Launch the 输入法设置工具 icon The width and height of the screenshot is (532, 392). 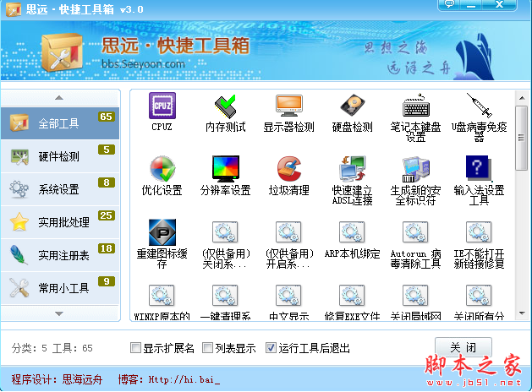coord(479,168)
